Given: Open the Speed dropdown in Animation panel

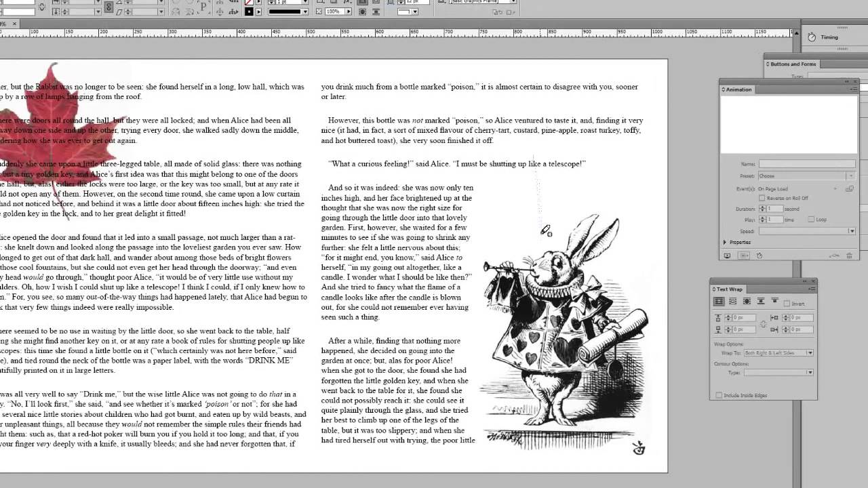Looking at the screenshot, I should (806, 231).
